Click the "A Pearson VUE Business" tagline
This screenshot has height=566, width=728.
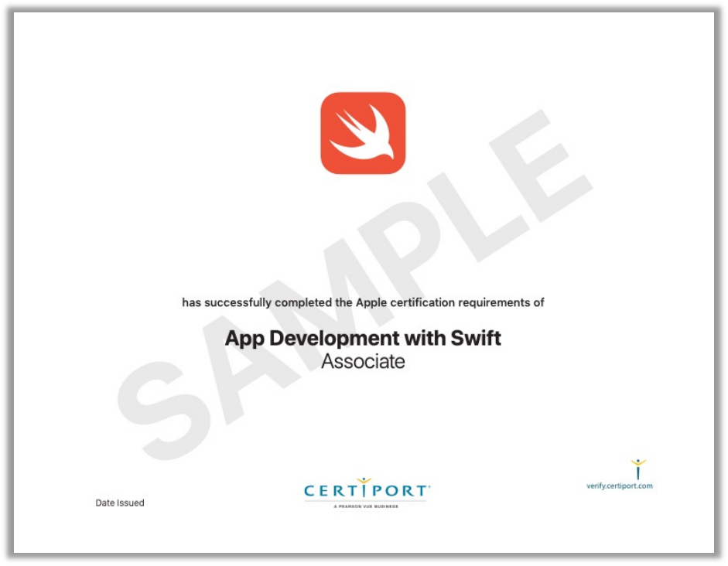pos(366,506)
